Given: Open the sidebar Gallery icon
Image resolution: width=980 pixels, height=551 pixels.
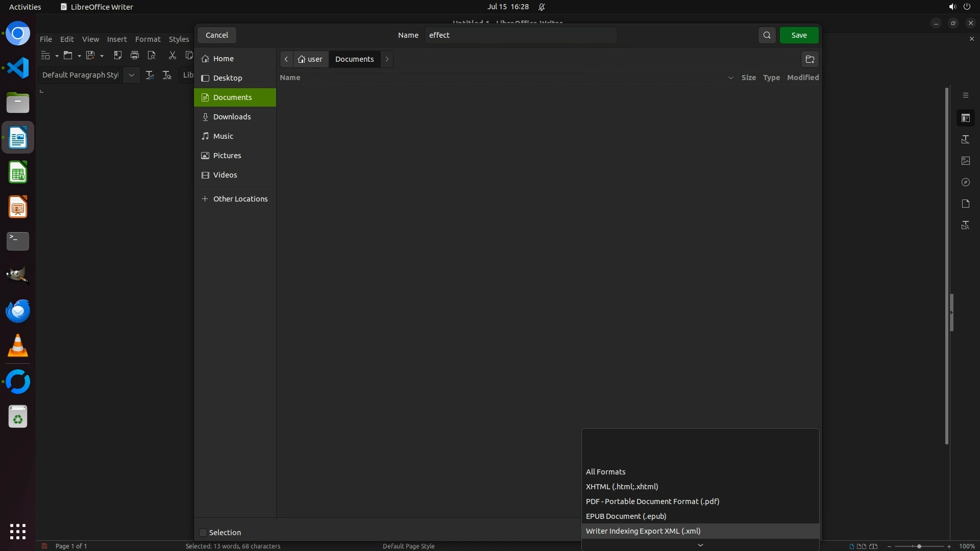Looking at the screenshot, I should 965,161.
